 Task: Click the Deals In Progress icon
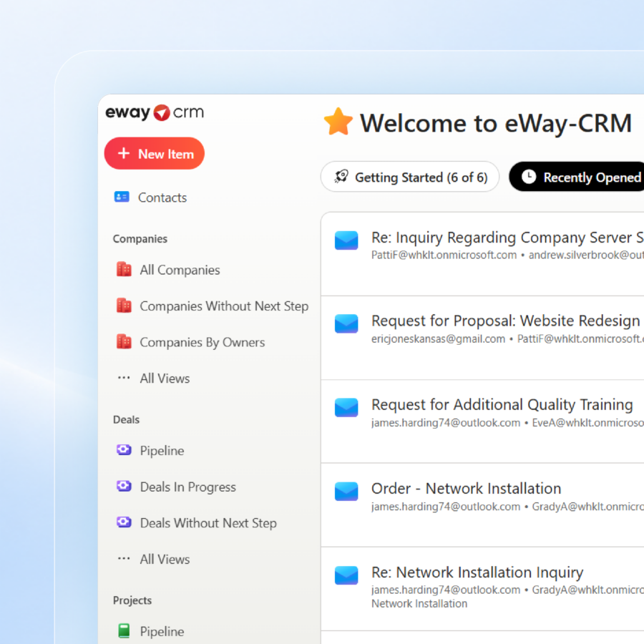pyautogui.click(x=124, y=487)
